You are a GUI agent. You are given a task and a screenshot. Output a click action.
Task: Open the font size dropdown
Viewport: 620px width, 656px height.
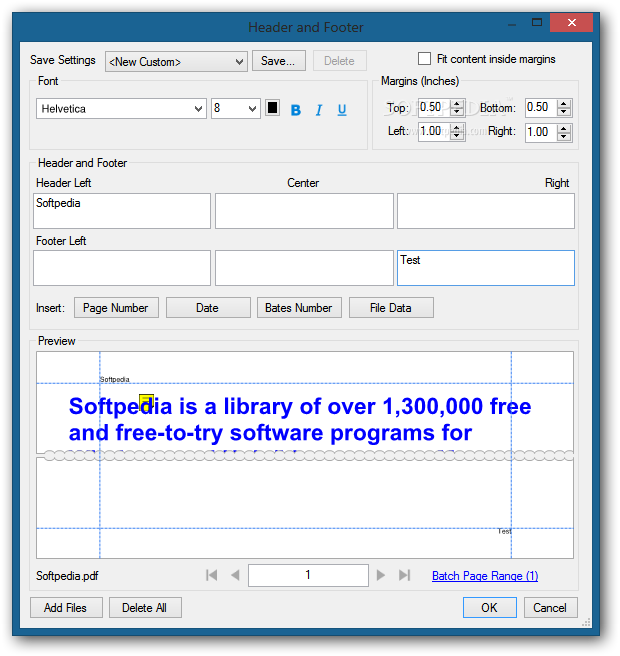pyautogui.click(x=236, y=109)
